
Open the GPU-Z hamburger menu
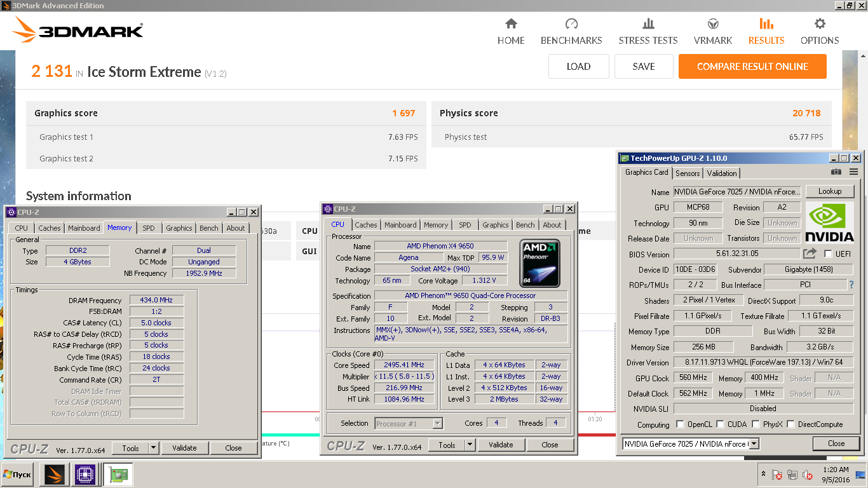[x=853, y=172]
